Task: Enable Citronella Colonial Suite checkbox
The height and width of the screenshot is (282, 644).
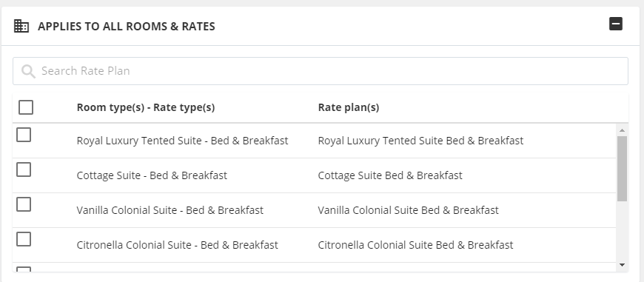Action: pyautogui.click(x=24, y=239)
